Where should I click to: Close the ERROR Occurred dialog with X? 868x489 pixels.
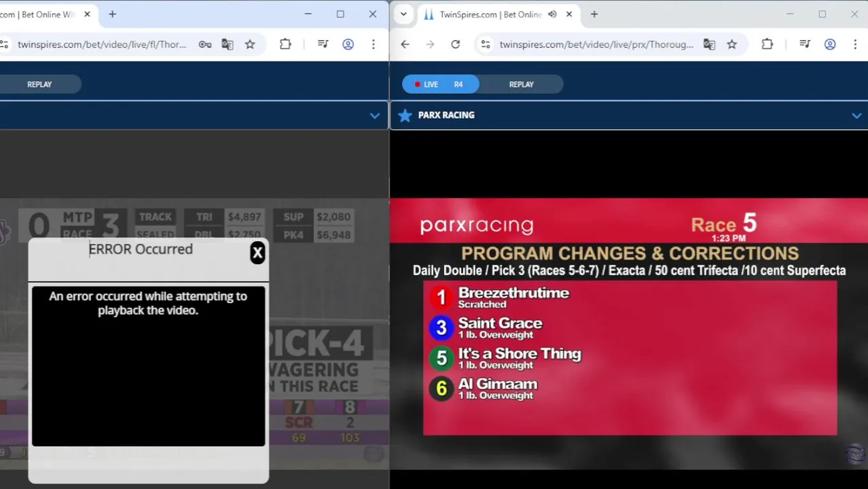[257, 253]
